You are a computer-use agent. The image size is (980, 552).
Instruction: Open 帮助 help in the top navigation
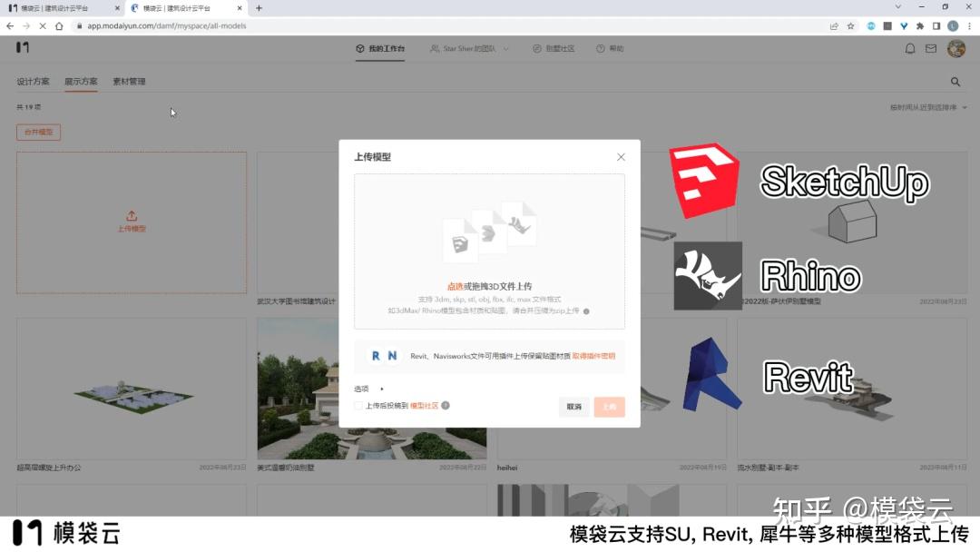pyautogui.click(x=610, y=49)
